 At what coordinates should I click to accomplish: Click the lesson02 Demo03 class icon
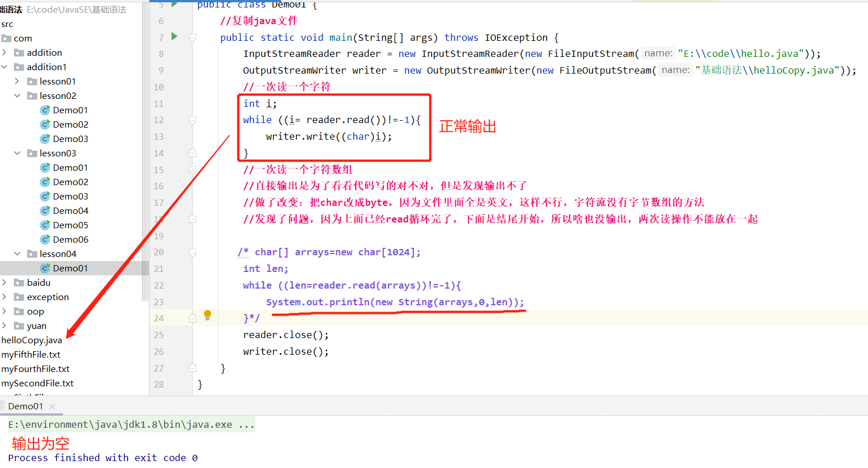click(45, 139)
